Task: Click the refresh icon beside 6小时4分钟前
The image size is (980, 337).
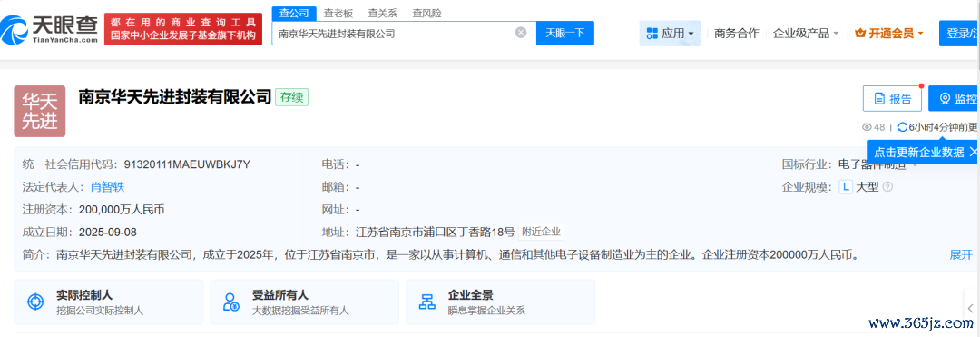Action: click(x=903, y=127)
